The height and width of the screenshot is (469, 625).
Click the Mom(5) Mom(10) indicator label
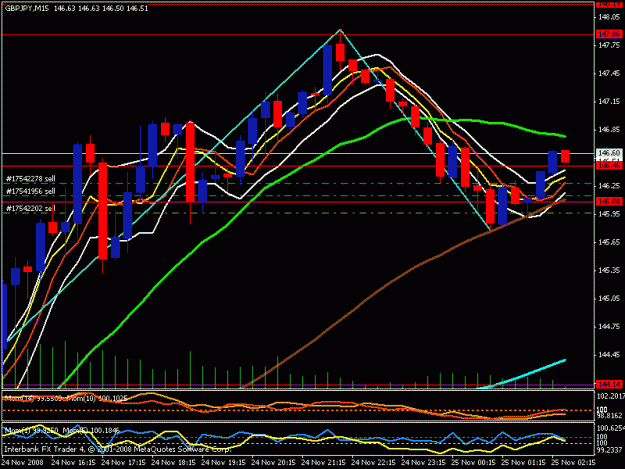coord(66,398)
